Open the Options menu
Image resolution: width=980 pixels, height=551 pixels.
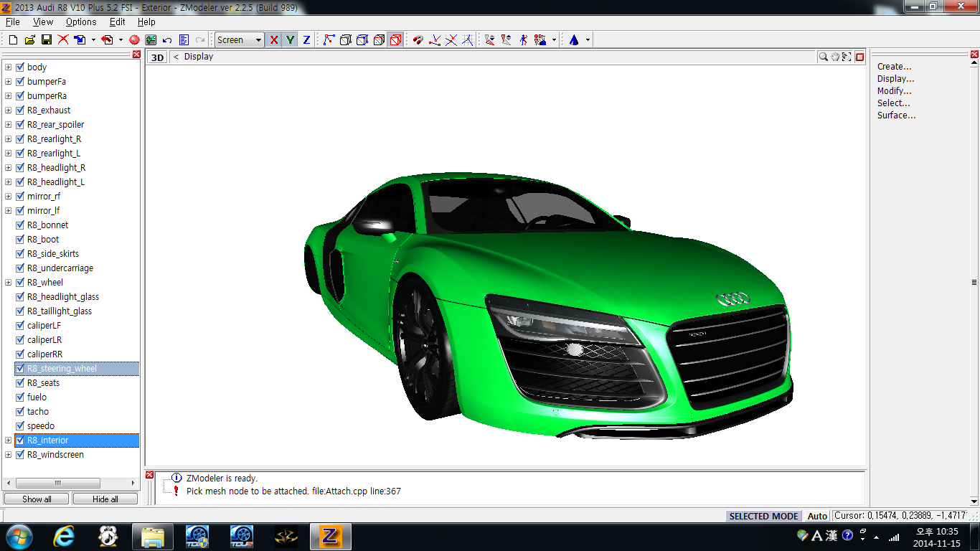point(81,22)
